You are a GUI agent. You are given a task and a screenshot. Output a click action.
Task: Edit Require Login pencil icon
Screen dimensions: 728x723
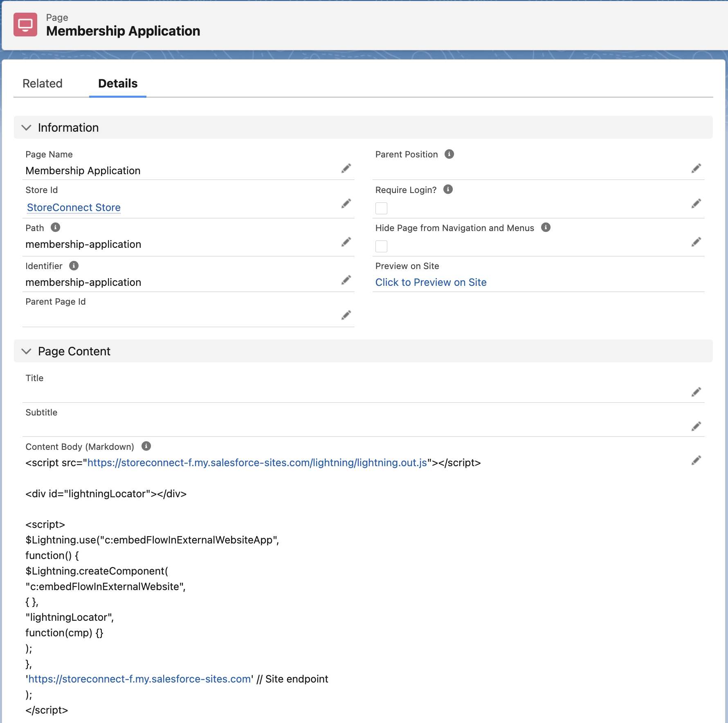coord(696,204)
